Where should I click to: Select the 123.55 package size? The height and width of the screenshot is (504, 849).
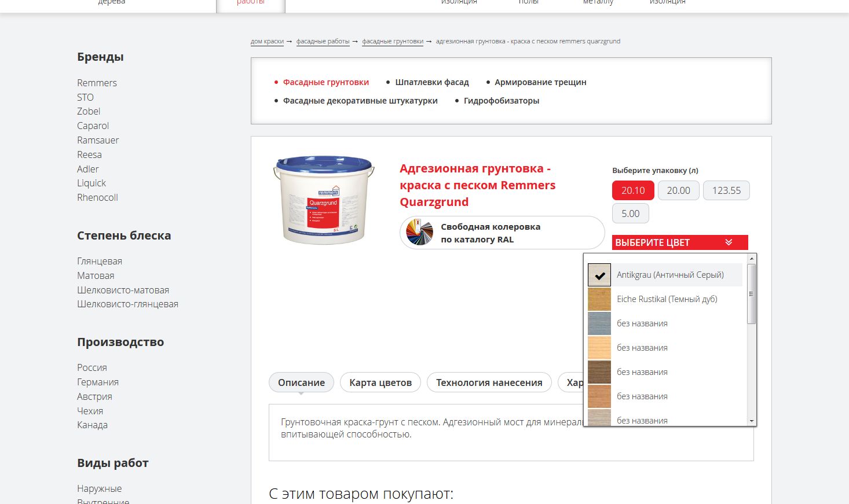click(726, 190)
